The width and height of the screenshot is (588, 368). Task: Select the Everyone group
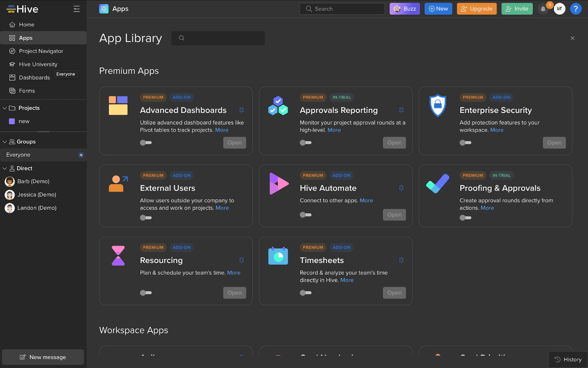[x=43, y=155]
